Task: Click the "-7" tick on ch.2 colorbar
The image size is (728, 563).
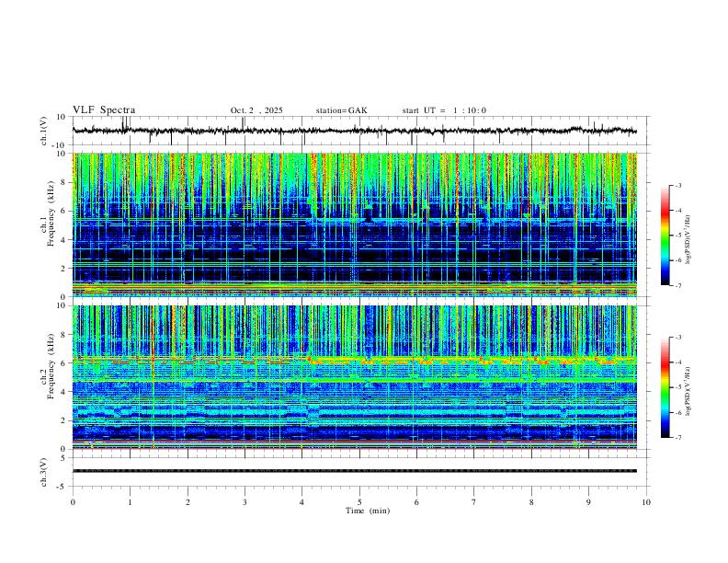Action: pos(678,438)
